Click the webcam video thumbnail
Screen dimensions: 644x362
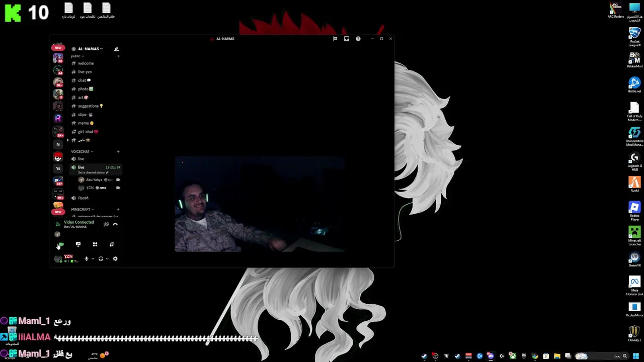260,204
